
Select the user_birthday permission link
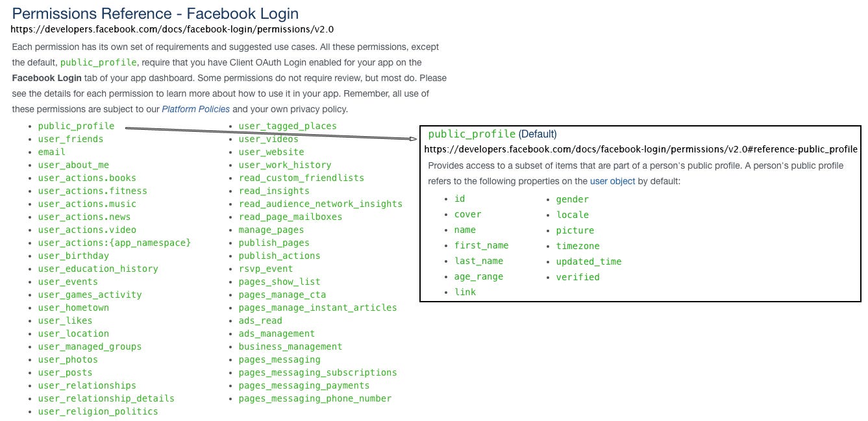[73, 256]
